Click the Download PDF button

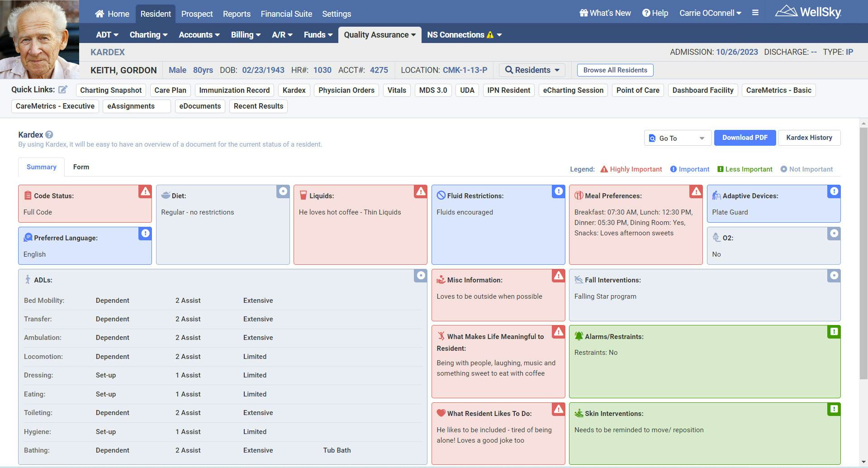coord(745,138)
